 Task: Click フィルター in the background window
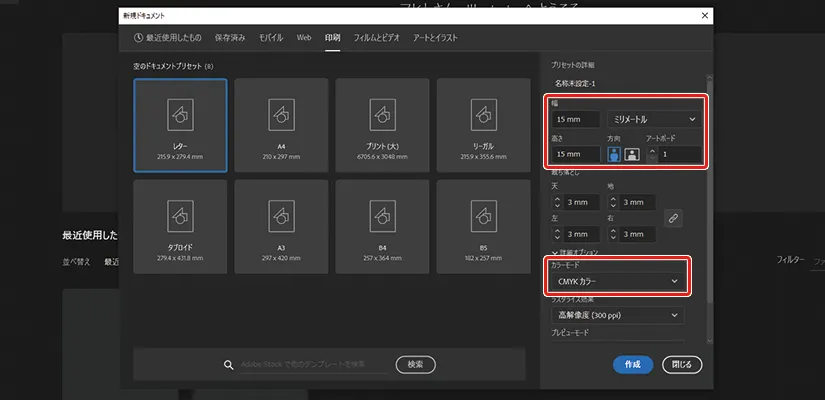(x=791, y=259)
